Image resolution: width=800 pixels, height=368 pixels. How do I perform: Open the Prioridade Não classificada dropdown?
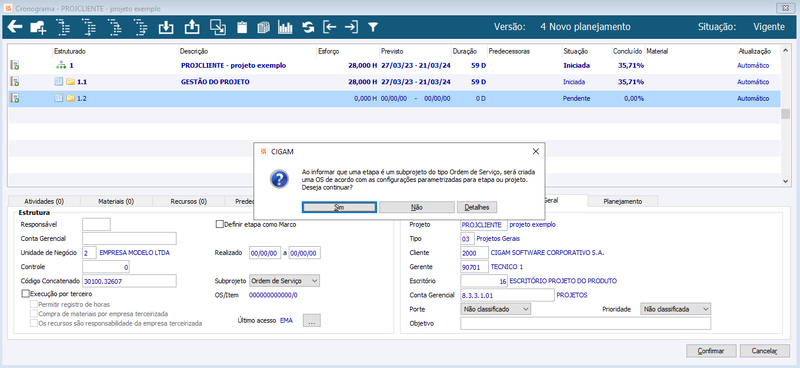(x=676, y=309)
